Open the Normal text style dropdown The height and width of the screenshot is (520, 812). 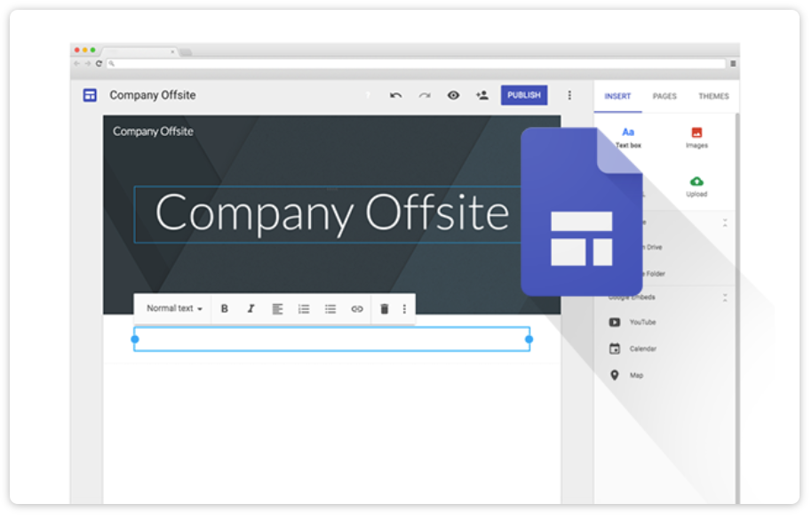pos(174,309)
